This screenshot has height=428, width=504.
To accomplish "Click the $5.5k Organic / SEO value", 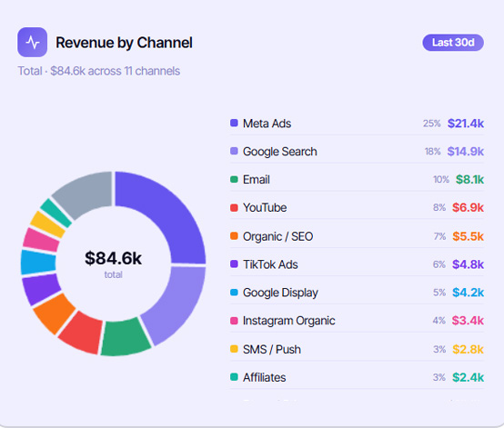I will [x=468, y=236].
